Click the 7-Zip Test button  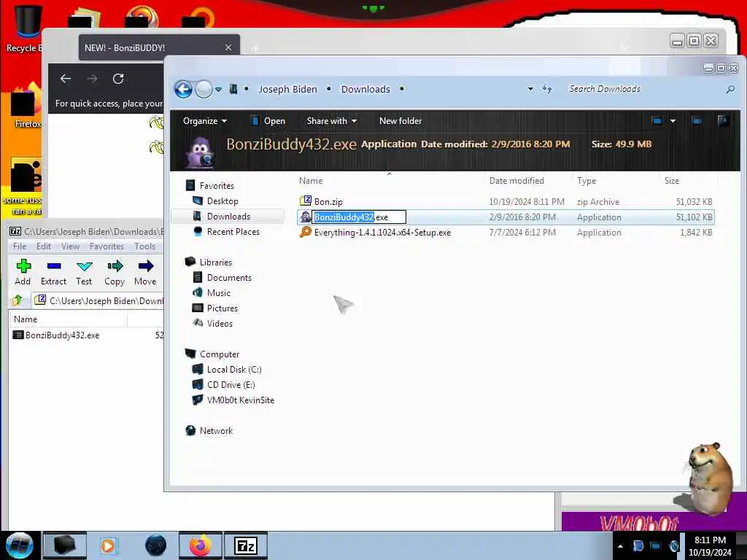point(85,273)
